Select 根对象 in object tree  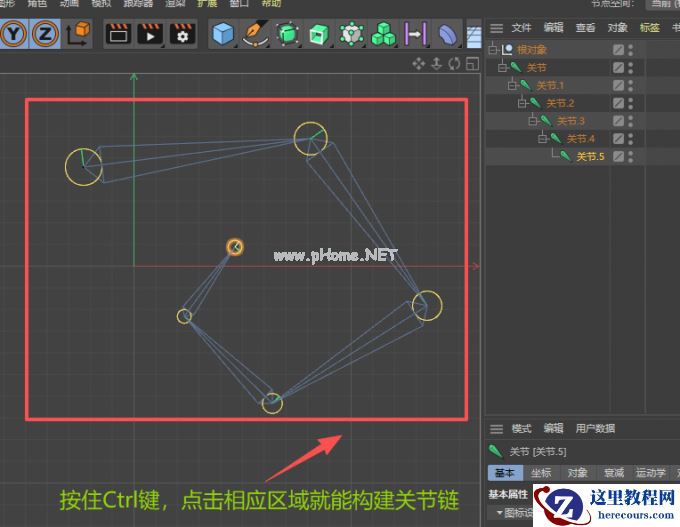pos(532,50)
